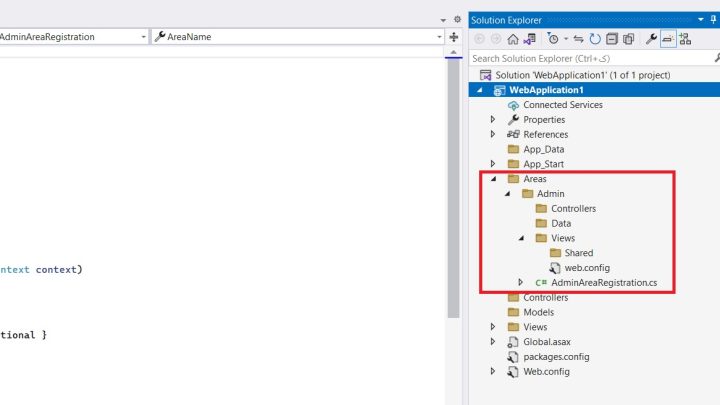
Task: Select the Areas folder
Action: (534, 179)
